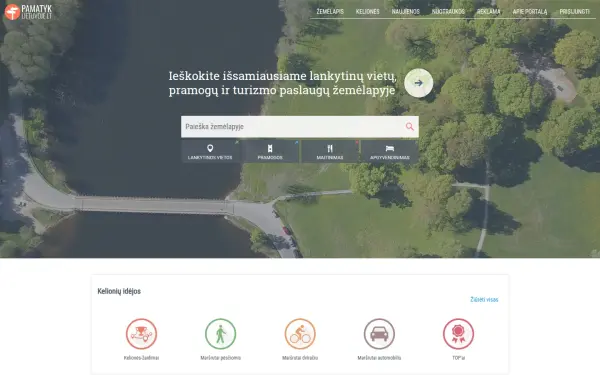This screenshot has height=375, width=600.
Task: Open the Maršrutai automobiliu car icon
Action: (379, 334)
